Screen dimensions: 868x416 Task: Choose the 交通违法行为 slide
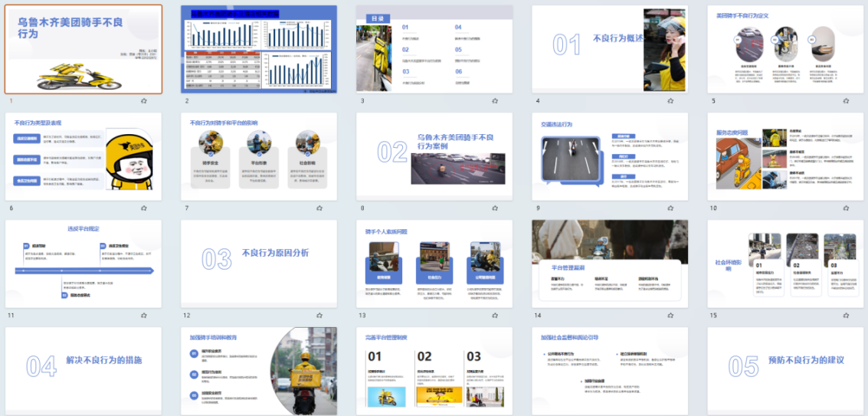pos(610,156)
